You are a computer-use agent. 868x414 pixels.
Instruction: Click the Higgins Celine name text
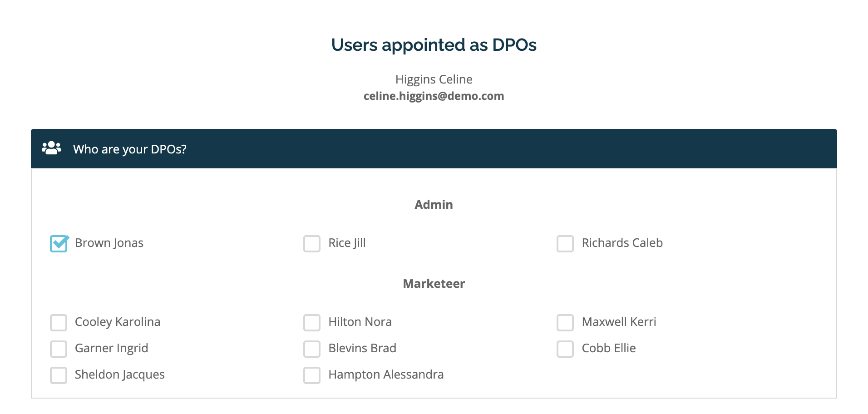point(434,79)
